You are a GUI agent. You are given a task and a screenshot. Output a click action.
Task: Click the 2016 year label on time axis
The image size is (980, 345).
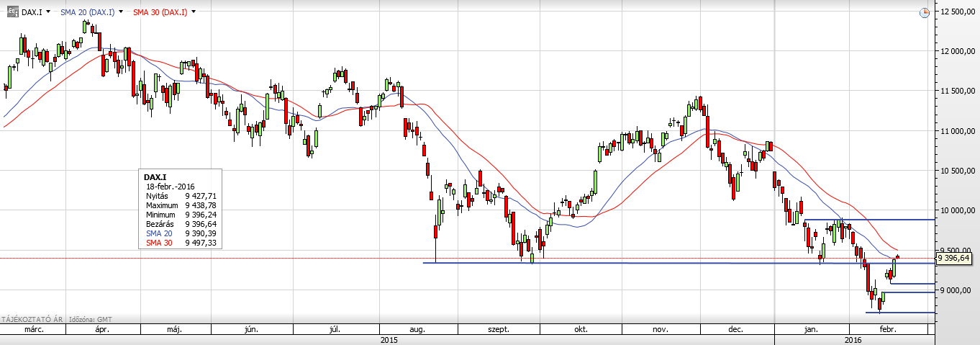coord(853,339)
